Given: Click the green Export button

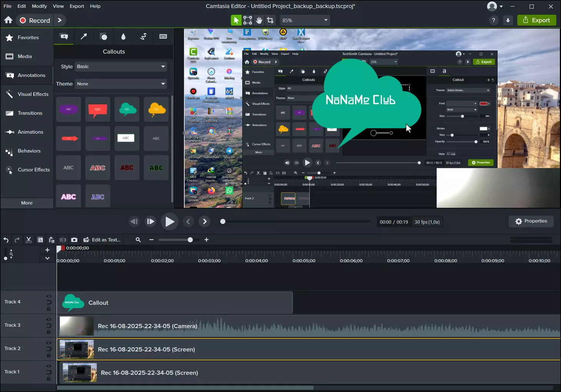Looking at the screenshot, I should pos(537,20).
